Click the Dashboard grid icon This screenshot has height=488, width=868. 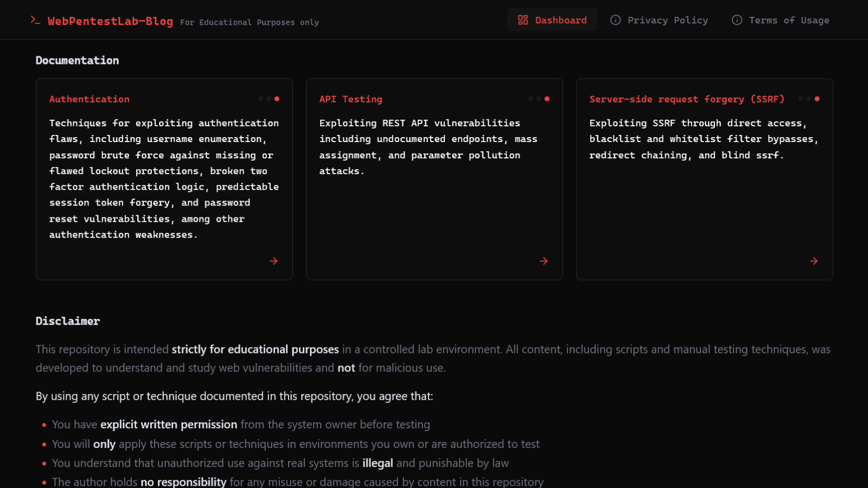coord(523,20)
